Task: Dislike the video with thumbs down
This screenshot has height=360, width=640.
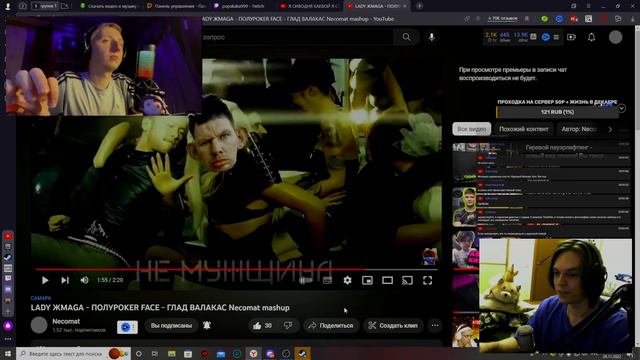Action: click(288, 326)
